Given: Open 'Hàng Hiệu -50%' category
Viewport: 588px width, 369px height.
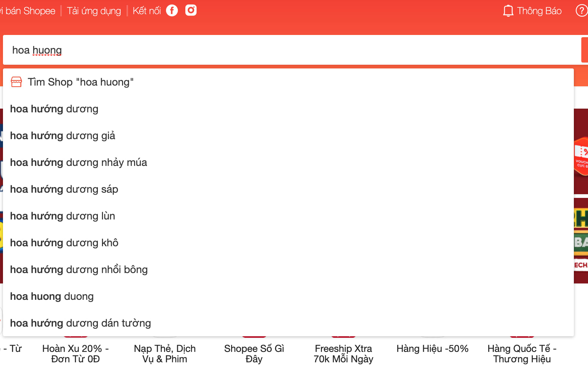Looking at the screenshot, I should click(432, 349).
